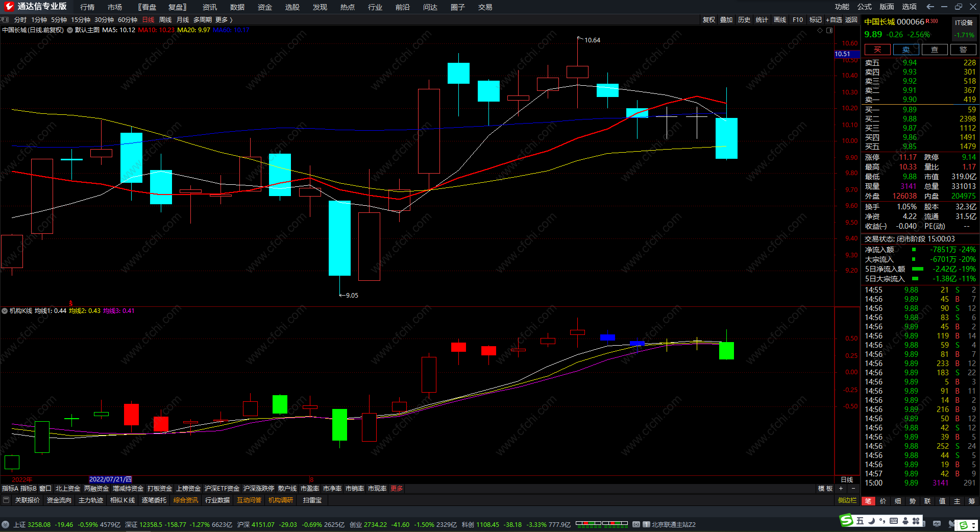980x532 pixels.
Task: Open the 指标A indicator selector
Action: 10,489
